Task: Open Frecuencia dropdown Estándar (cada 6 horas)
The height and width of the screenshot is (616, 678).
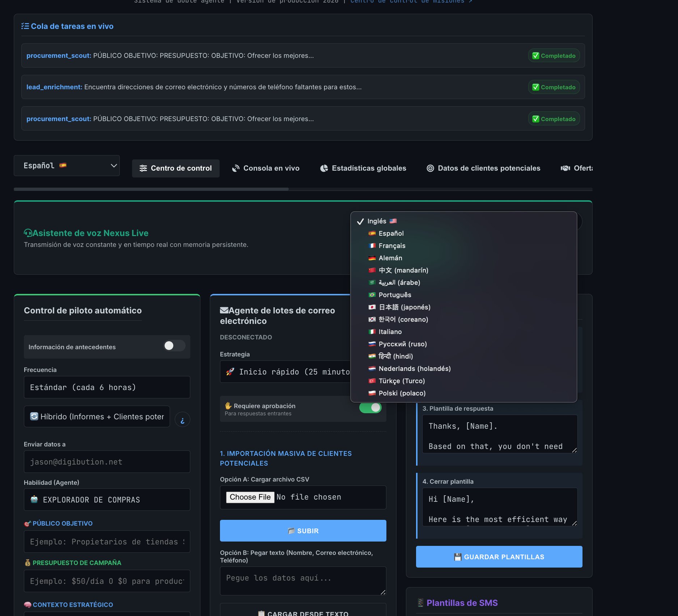Action: point(107,387)
